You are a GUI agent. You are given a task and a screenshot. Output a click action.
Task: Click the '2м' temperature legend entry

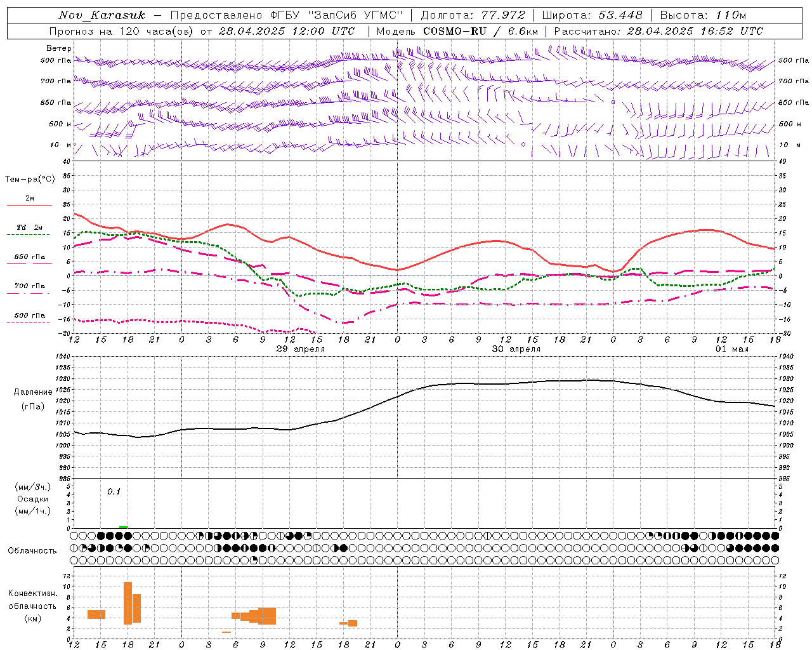[30, 199]
